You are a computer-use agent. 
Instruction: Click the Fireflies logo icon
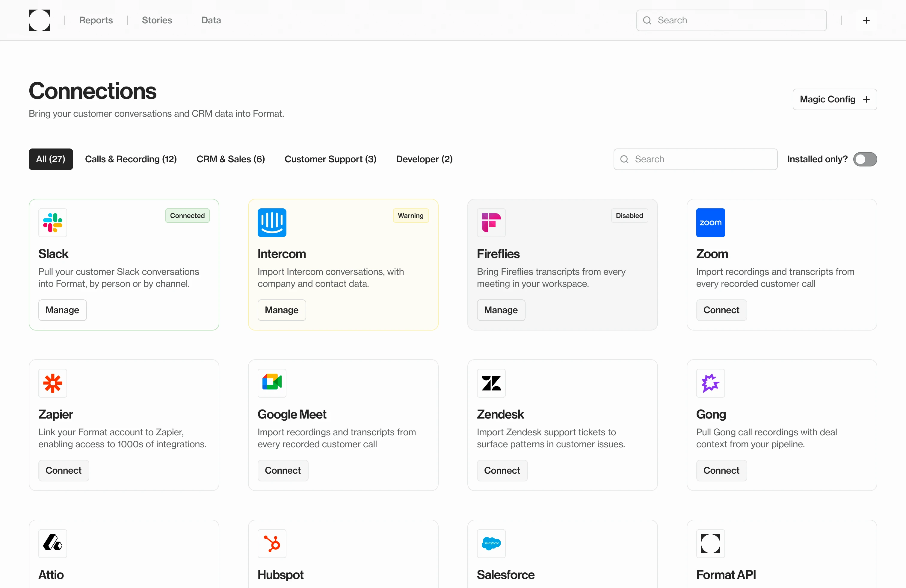point(491,222)
